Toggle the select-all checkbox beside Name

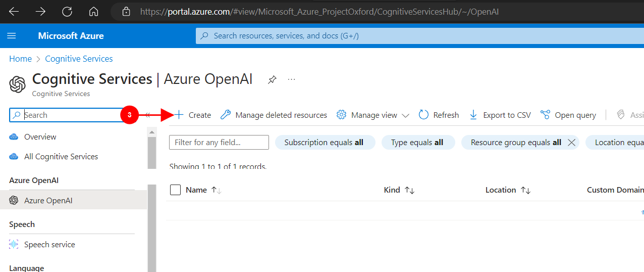click(x=175, y=190)
